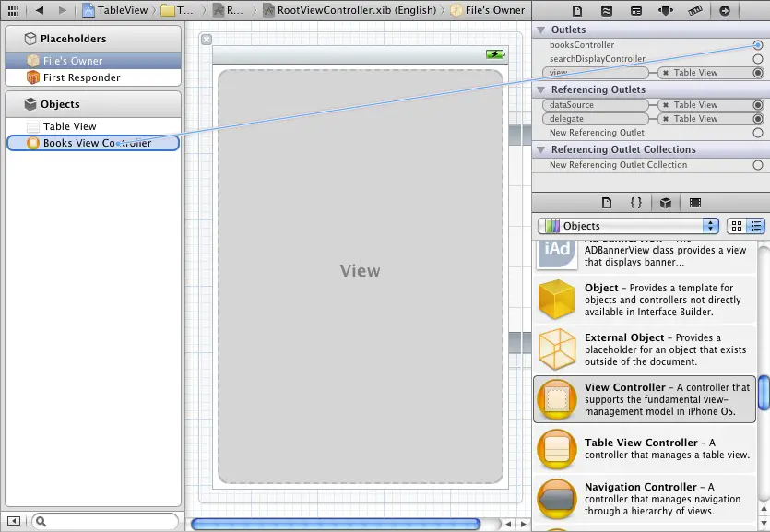This screenshot has width=770, height=532.
Task: Select First Responder in Placeholders
Action: tap(81, 77)
